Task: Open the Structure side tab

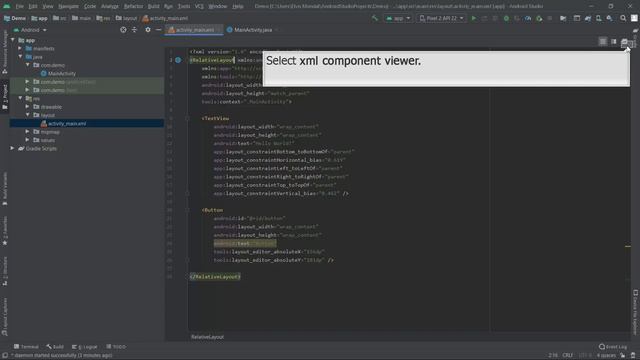Action: coord(4,271)
